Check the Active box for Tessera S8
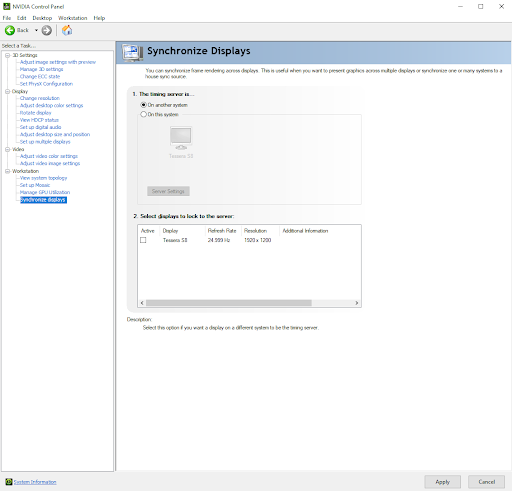Screen dimensions: 512x491 click(x=143, y=240)
